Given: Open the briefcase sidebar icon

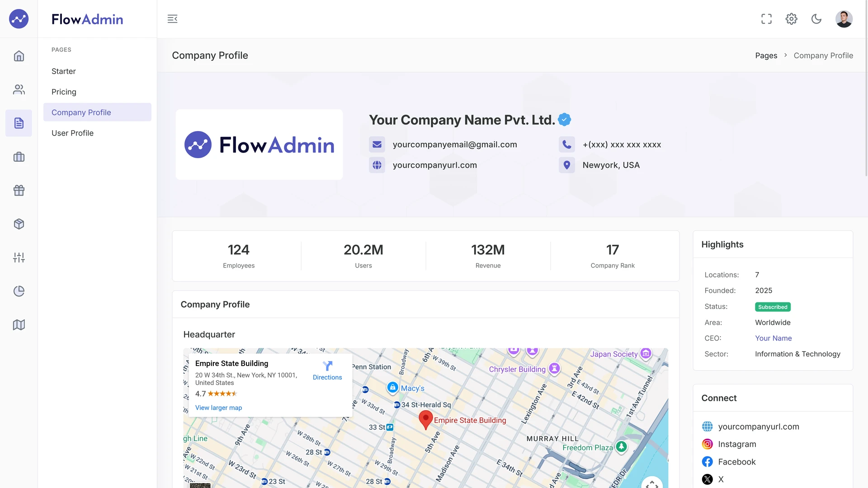Looking at the screenshot, I should (x=19, y=157).
